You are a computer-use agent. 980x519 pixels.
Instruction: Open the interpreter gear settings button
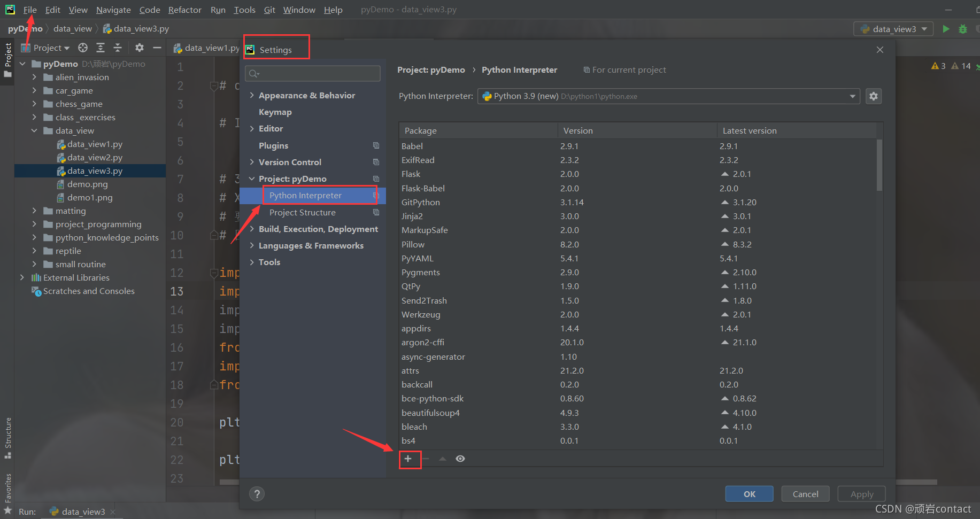pos(874,96)
